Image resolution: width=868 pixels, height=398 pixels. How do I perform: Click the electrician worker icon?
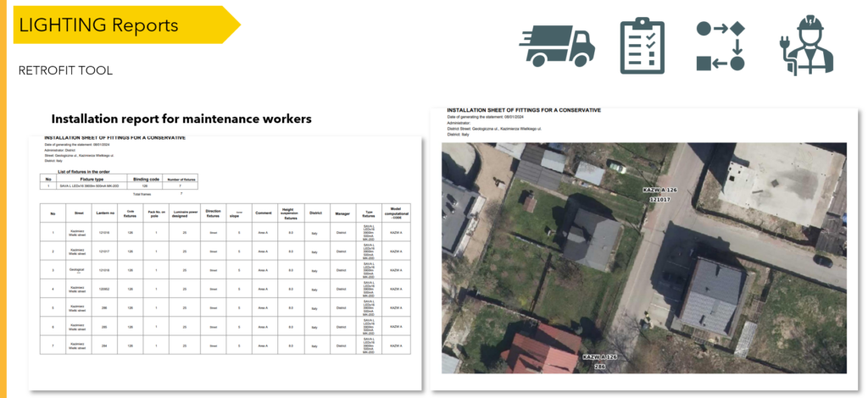click(x=805, y=45)
